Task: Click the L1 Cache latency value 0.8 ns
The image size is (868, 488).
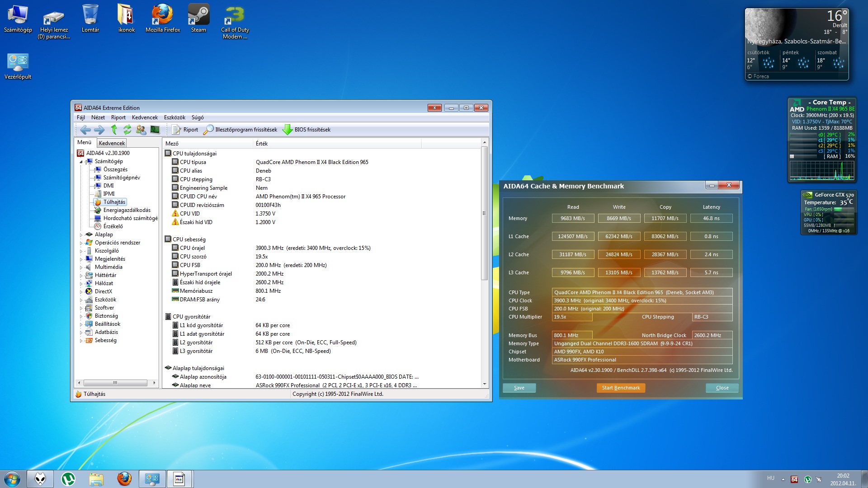Action: click(x=711, y=236)
